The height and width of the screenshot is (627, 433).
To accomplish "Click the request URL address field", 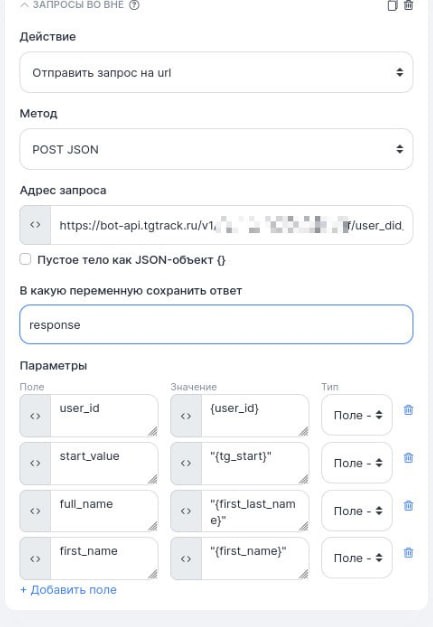I will click(x=231, y=225).
